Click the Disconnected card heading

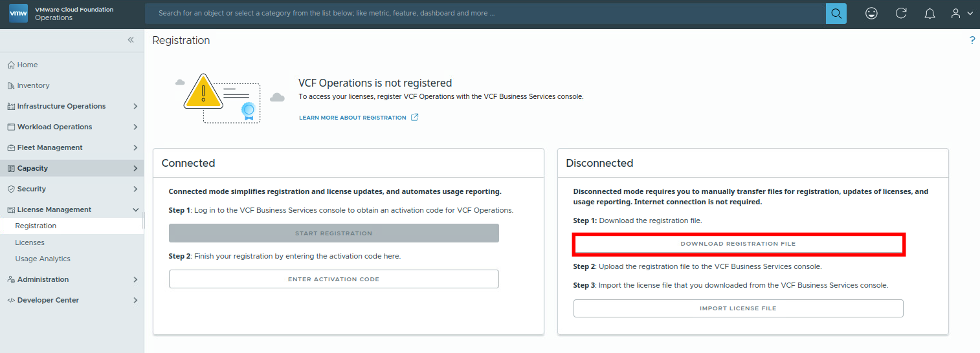599,163
